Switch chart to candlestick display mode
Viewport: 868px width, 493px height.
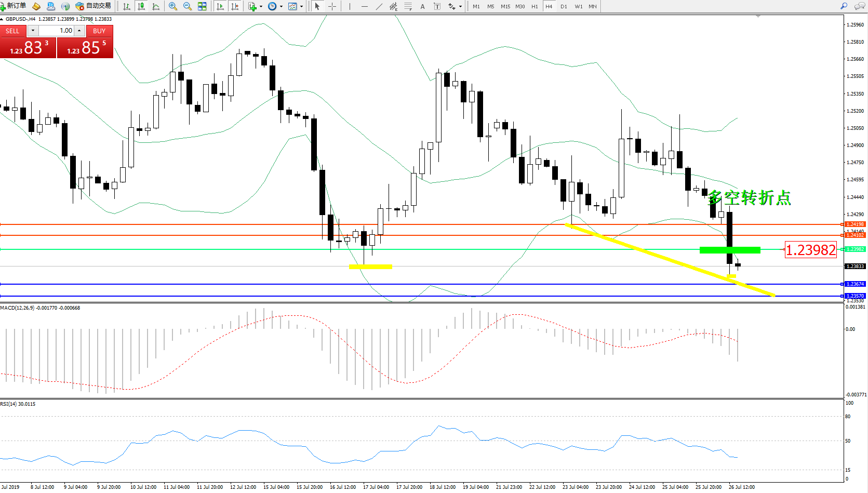point(141,6)
